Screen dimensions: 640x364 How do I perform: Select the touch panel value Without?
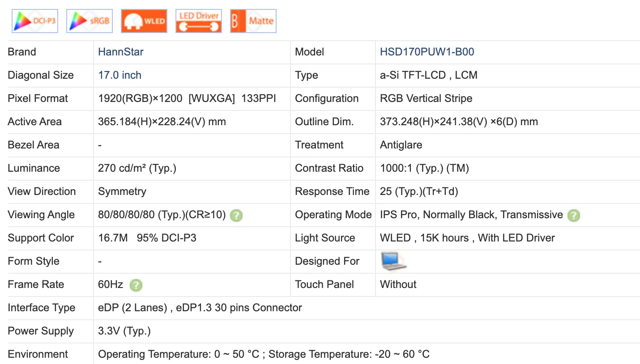(x=398, y=284)
